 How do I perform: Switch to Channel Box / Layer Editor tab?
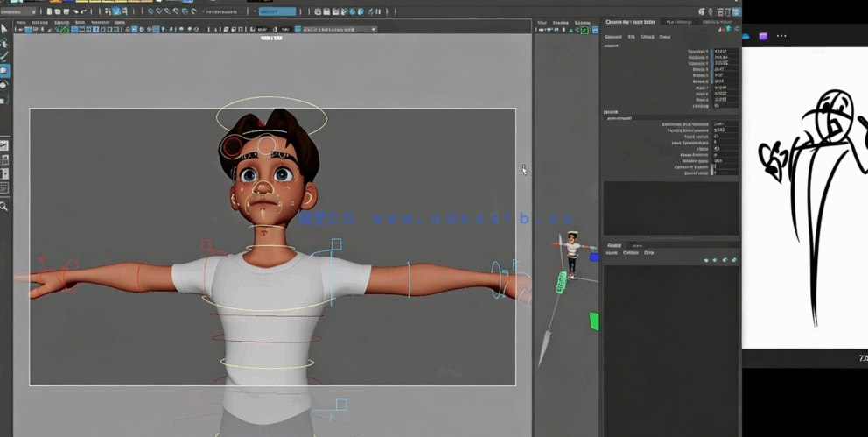pyautogui.click(x=629, y=22)
